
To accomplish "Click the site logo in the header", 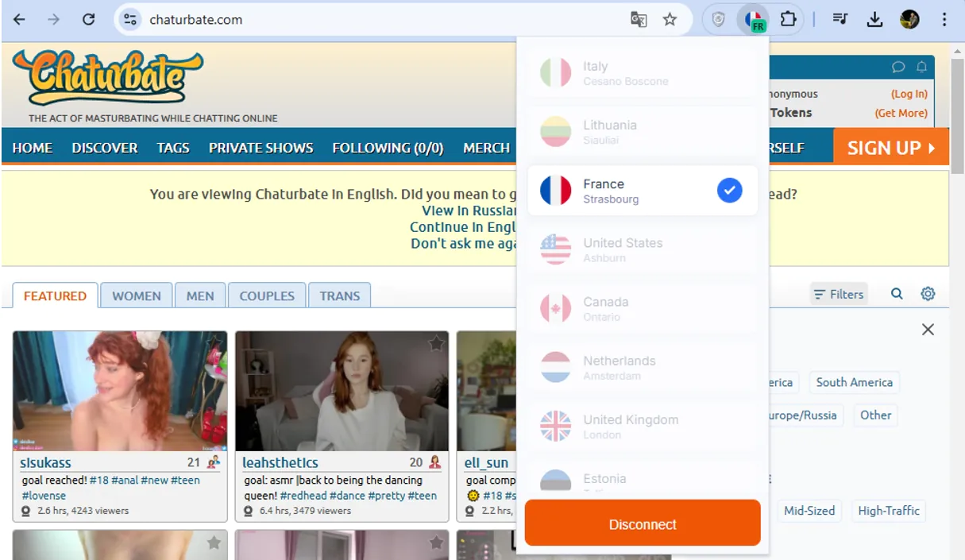I will click(x=108, y=77).
